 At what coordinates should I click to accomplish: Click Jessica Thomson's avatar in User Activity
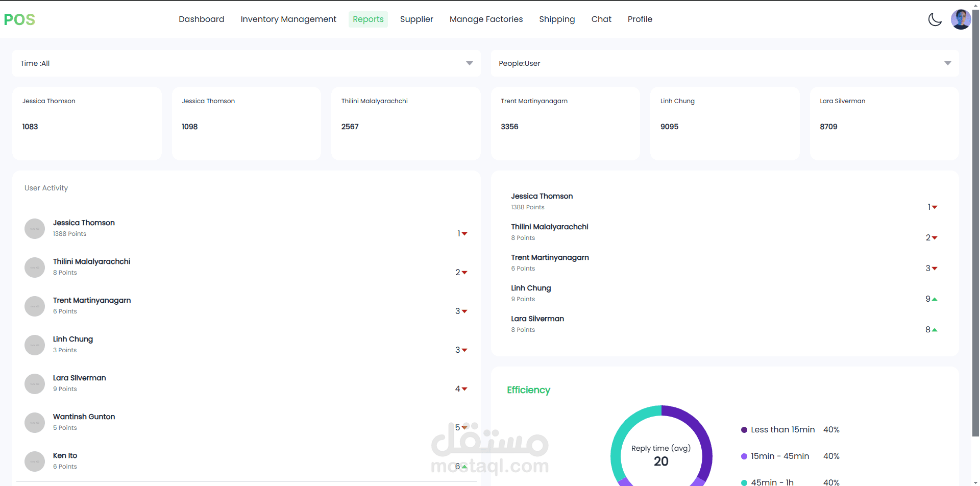click(x=35, y=229)
